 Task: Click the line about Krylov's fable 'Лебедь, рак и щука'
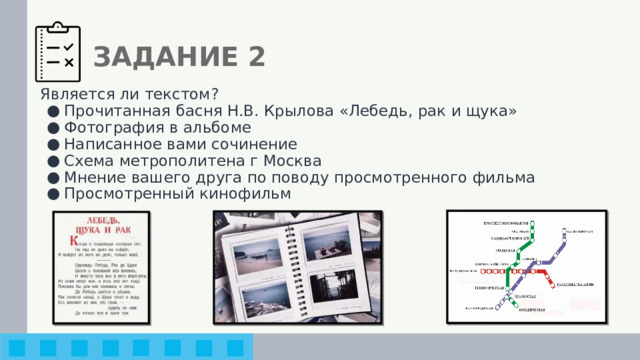pyautogui.click(x=290, y=111)
